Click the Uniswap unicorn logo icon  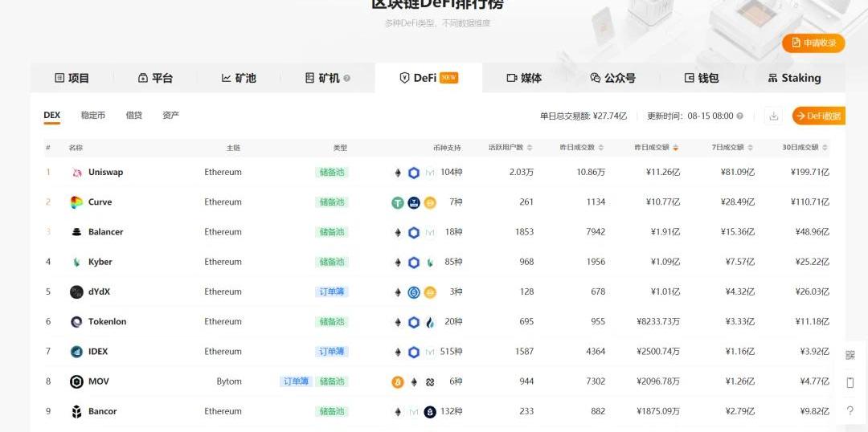pos(76,173)
